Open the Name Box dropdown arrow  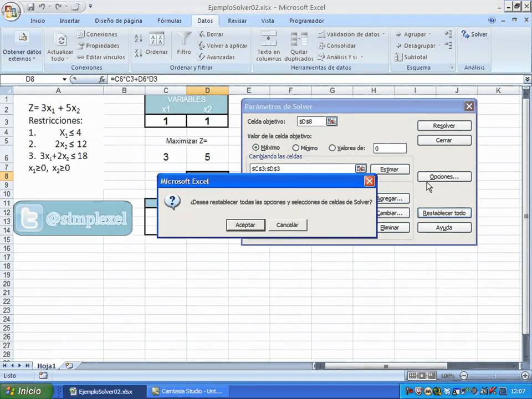click(64, 79)
